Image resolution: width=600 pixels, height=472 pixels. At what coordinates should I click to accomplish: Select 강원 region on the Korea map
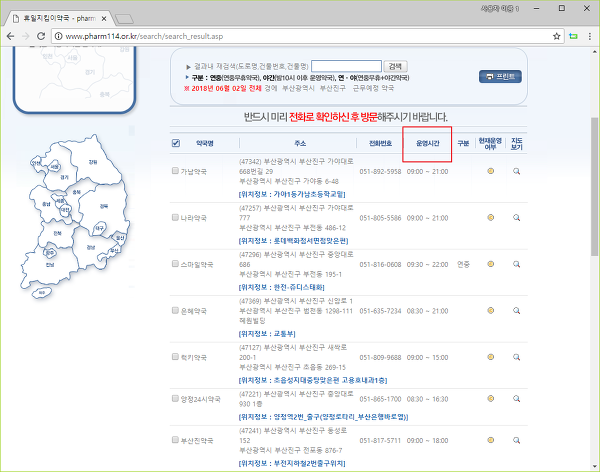tap(93, 162)
